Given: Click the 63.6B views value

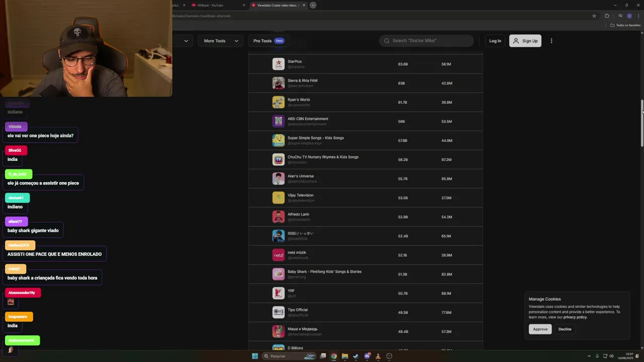Looking at the screenshot, I should click(403, 64).
